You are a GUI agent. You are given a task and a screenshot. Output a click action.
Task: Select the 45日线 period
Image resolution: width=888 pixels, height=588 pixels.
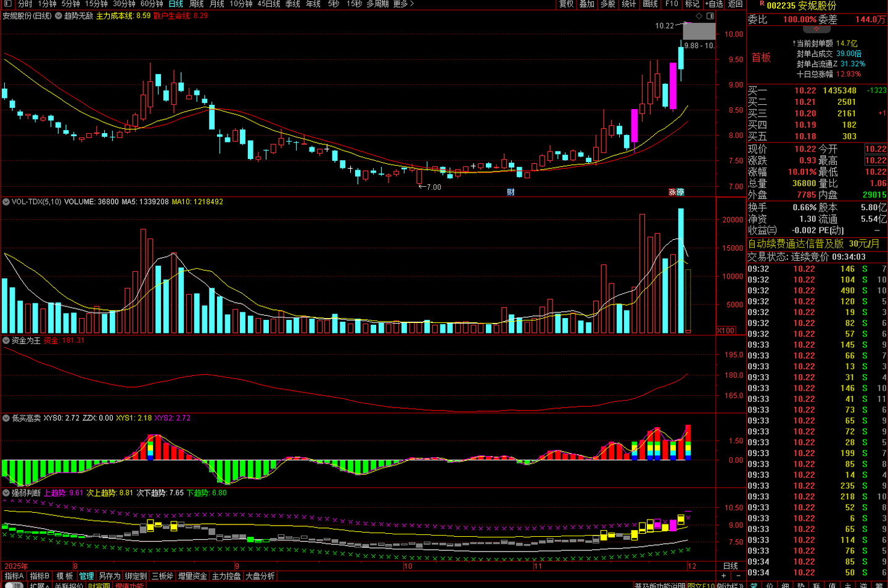(x=269, y=4)
